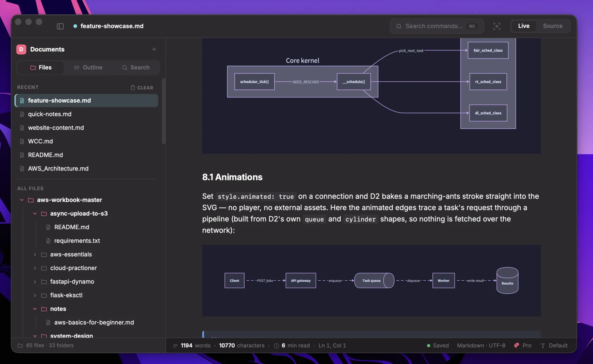Click the aws-workbook-master folder icon
Viewport: 593px width, 364px height.
[31, 200]
